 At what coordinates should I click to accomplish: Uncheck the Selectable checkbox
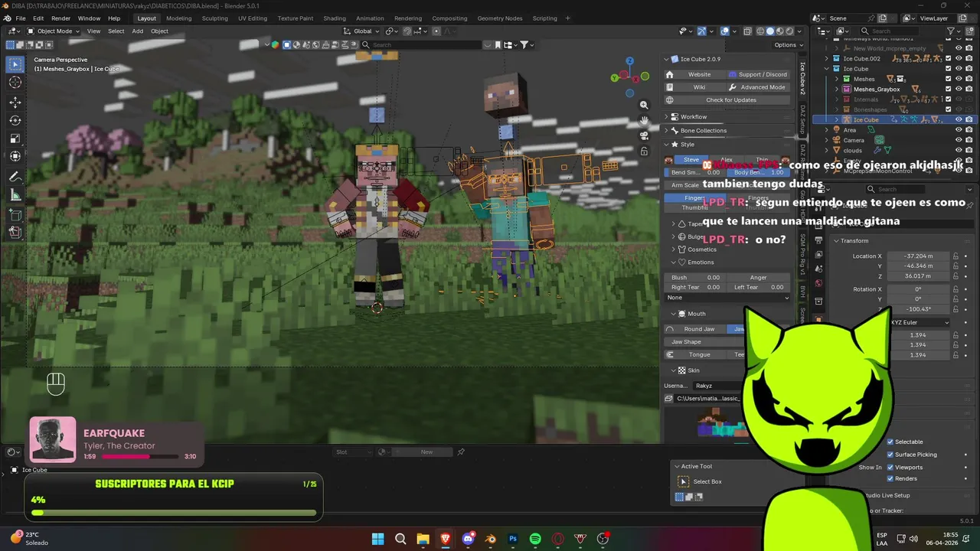click(890, 442)
